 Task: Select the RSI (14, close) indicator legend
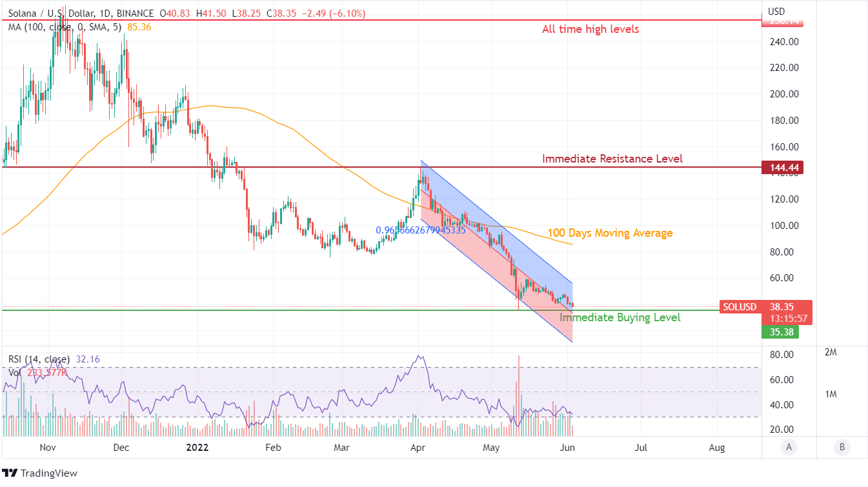pos(40,359)
